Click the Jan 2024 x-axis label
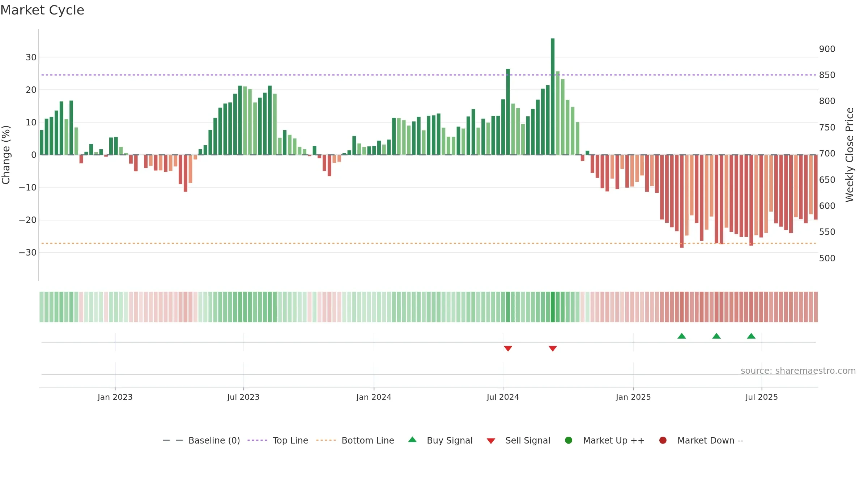Screen dimensions: 868x488 click(374, 397)
